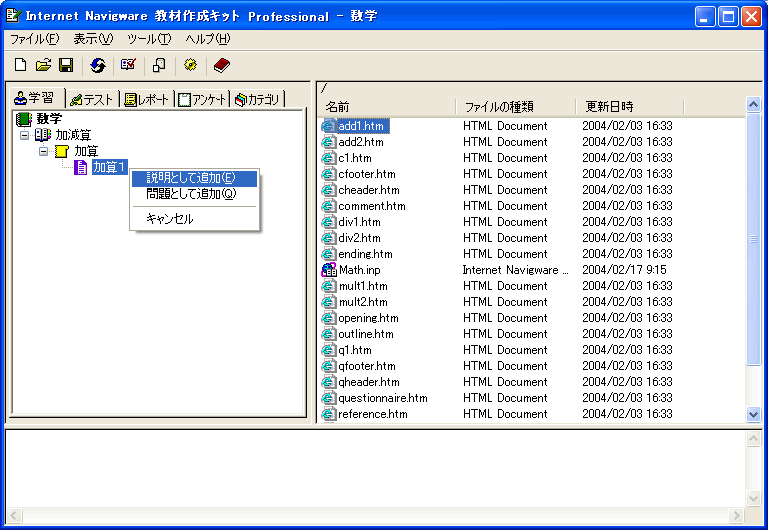Select the comment.htm file name

(x=372, y=206)
